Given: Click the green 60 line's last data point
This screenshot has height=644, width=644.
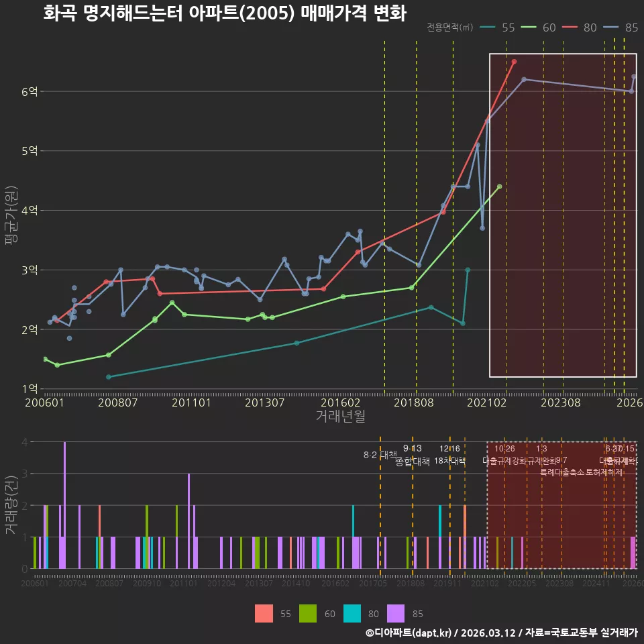Looking at the screenshot, I should coord(499,186).
